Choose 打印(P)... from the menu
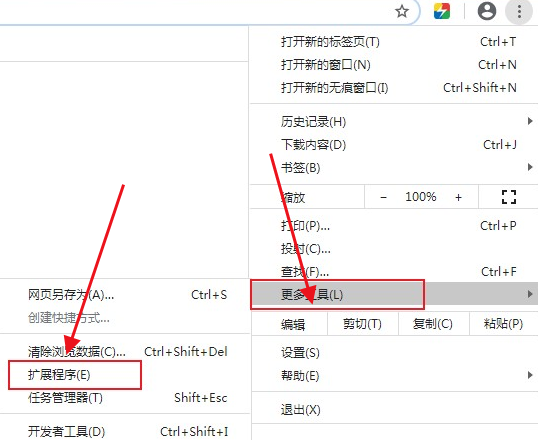538x440 pixels. pyautogui.click(x=394, y=226)
